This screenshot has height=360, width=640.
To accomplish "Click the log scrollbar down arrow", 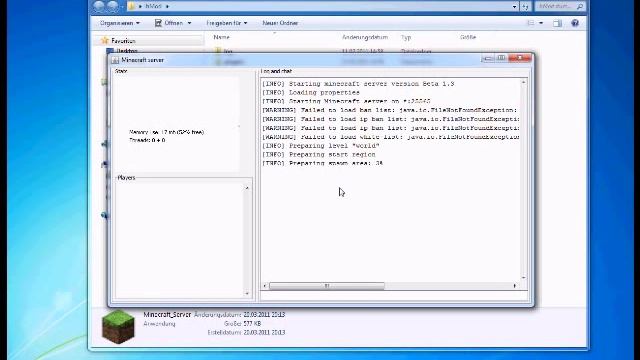I will coord(523,278).
